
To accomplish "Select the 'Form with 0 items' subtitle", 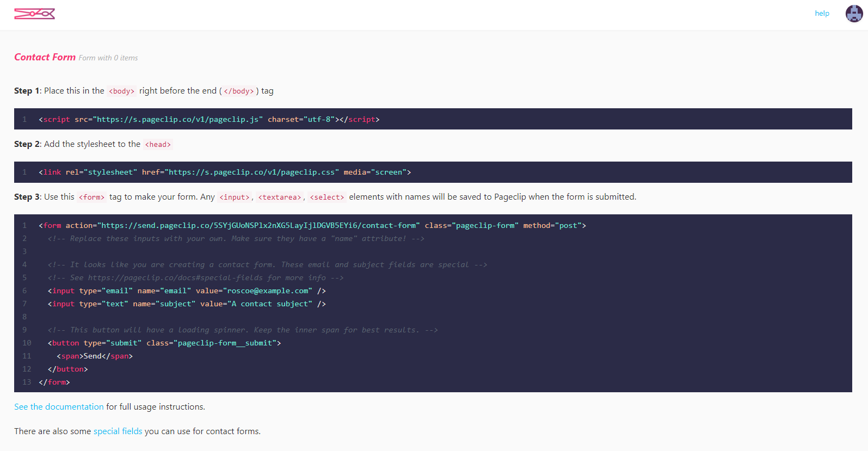I will [108, 58].
